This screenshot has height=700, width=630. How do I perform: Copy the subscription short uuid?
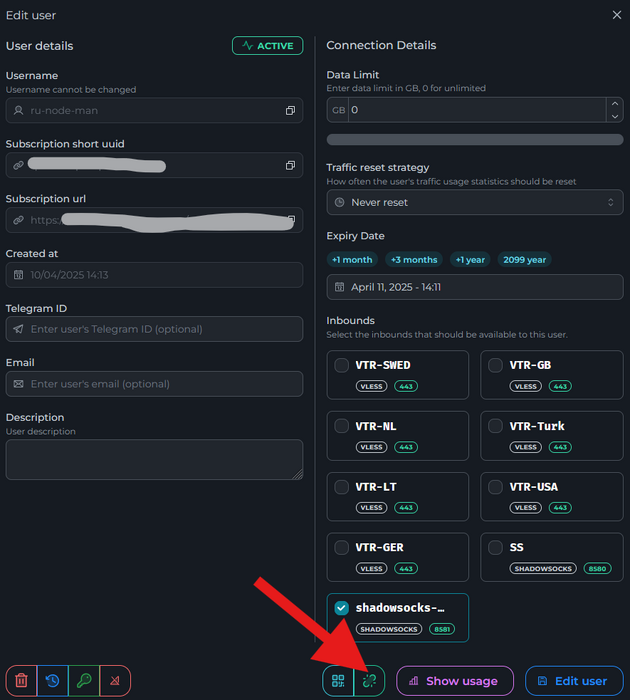point(290,165)
